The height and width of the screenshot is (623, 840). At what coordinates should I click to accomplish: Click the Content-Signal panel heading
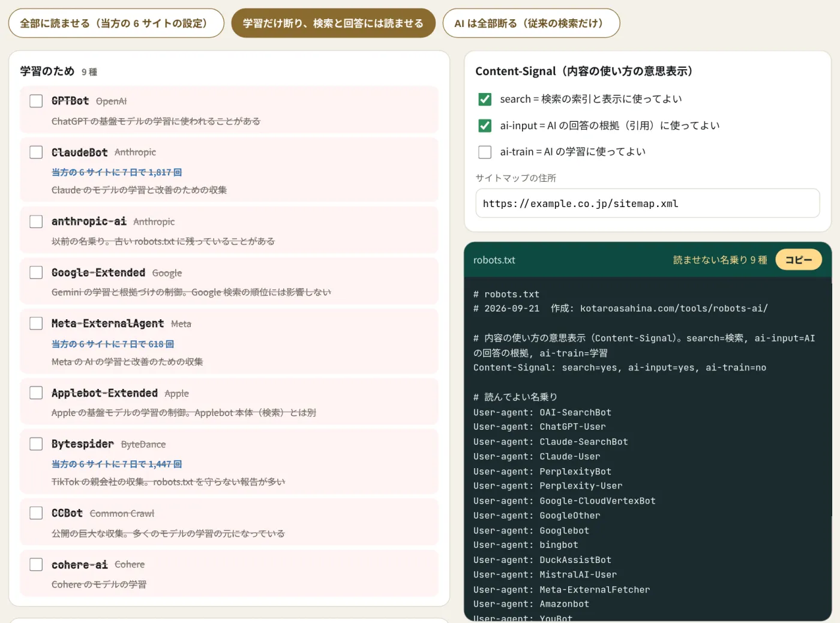tap(584, 71)
